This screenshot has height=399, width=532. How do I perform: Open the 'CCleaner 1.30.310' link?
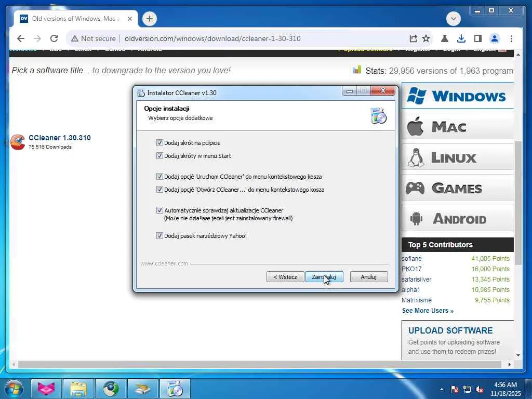coord(60,138)
